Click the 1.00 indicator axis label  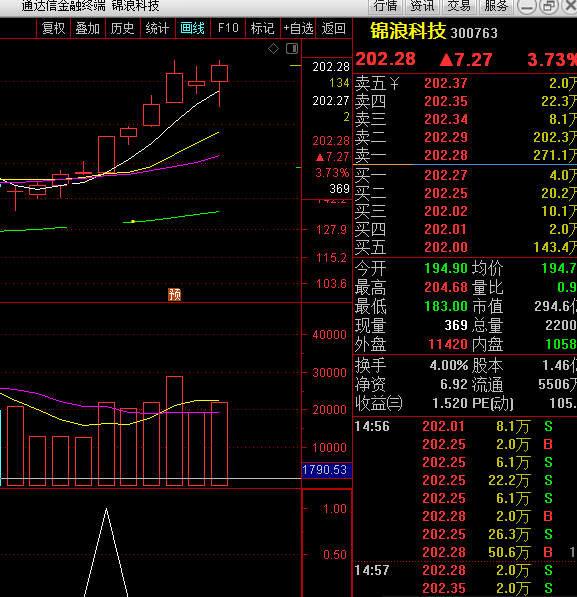(x=335, y=509)
